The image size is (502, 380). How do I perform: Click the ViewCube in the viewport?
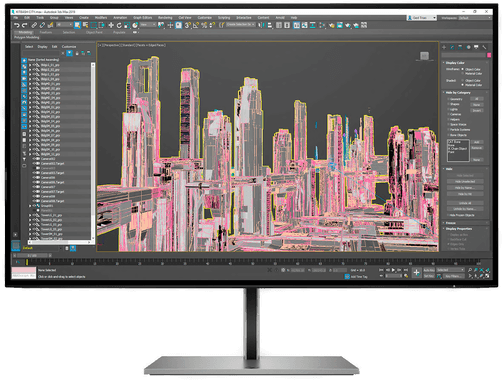point(424,56)
